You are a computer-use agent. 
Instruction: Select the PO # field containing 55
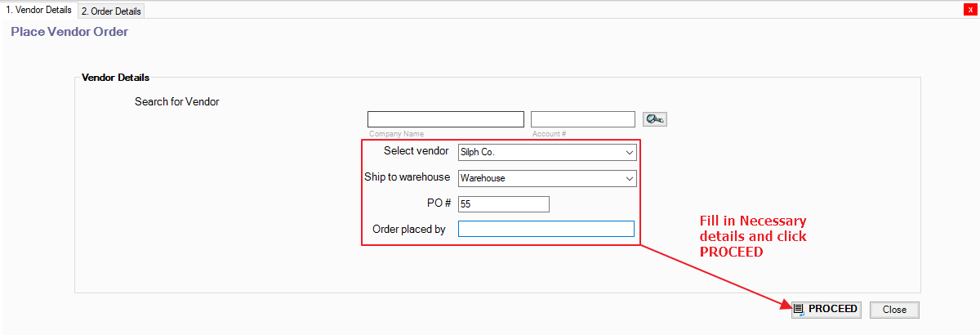point(503,204)
